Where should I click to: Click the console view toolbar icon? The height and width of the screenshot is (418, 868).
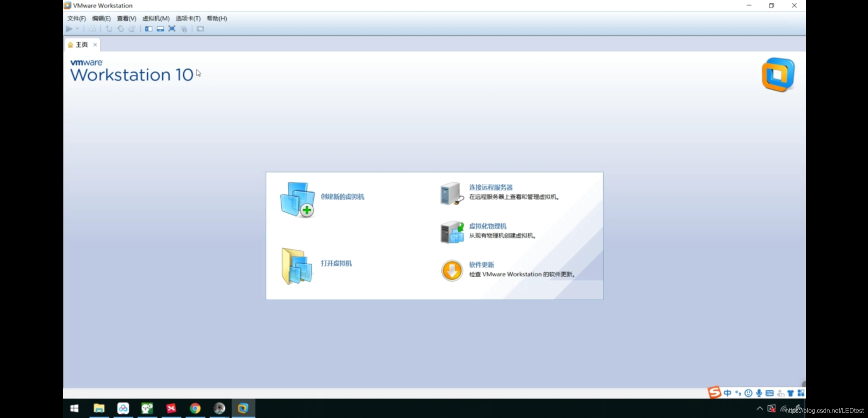coord(200,29)
